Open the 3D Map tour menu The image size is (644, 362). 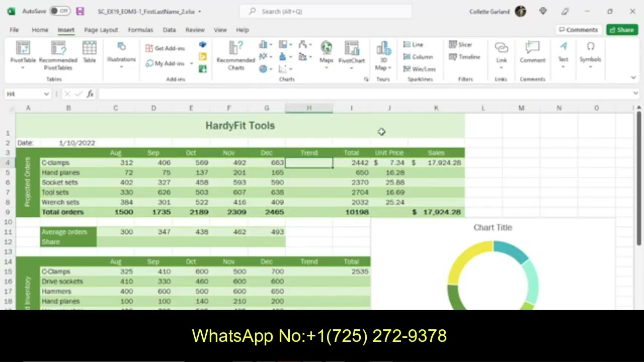383,56
